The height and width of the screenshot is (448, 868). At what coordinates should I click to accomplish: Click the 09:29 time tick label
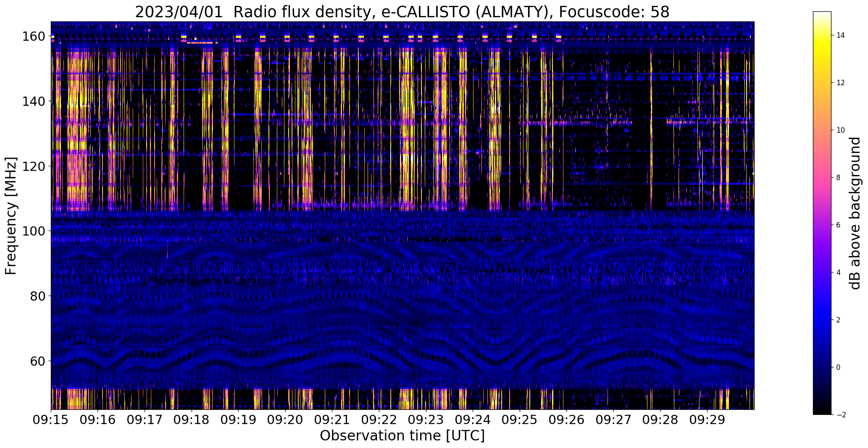coord(707,420)
